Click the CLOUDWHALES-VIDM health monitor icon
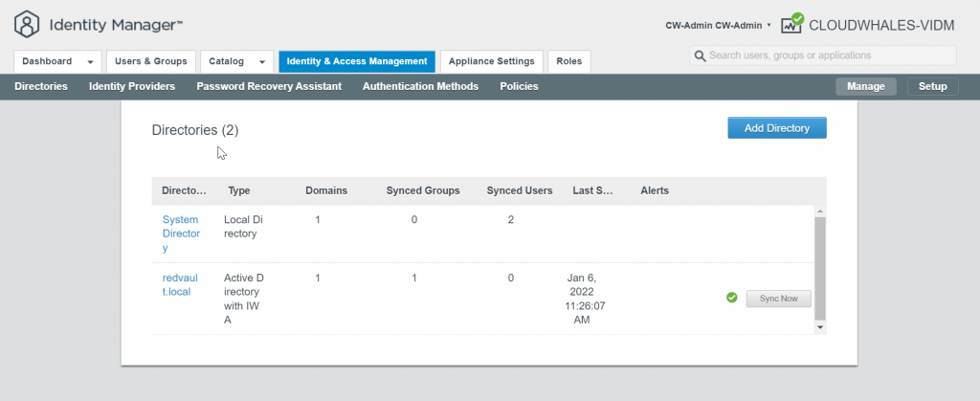Image resolution: width=980 pixels, height=401 pixels. pos(791,24)
